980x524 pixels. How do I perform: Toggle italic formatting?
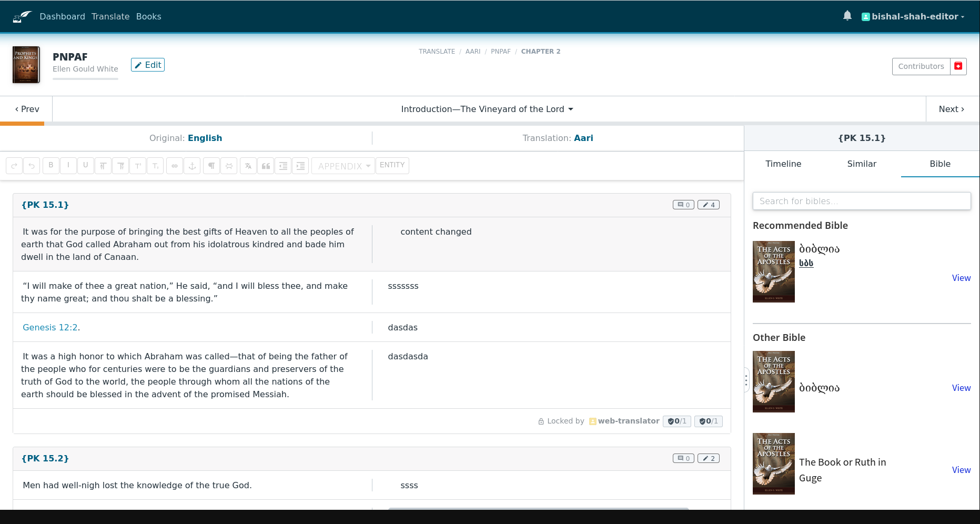click(68, 165)
